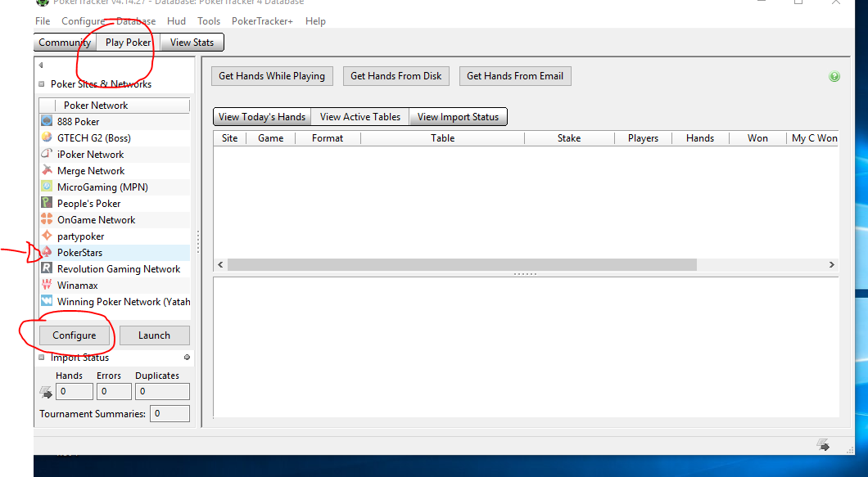Click the iPoker Network icon

[x=47, y=154]
